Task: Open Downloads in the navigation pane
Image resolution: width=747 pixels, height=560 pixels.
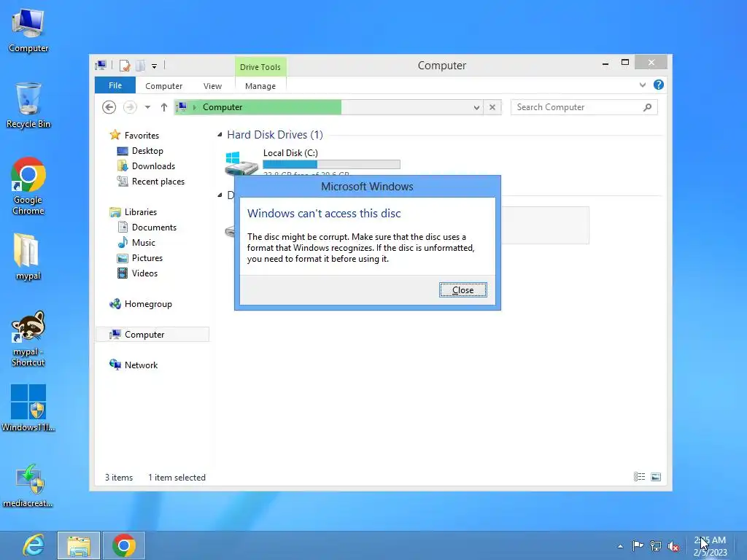Action: coord(153,166)
